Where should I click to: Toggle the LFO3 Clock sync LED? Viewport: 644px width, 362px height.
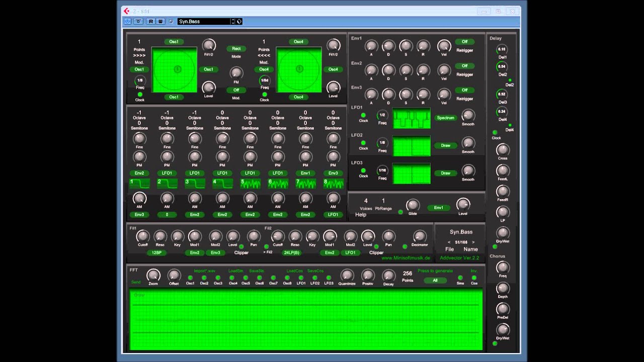(363, 170)
